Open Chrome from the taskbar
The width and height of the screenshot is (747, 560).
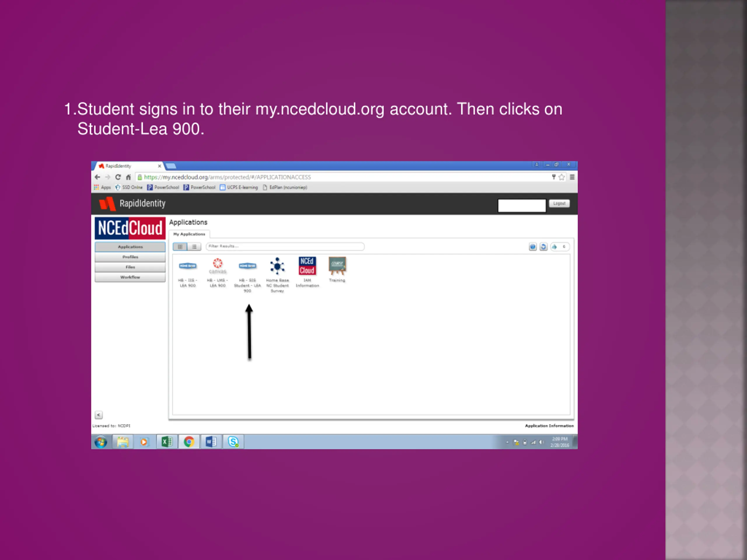point(189,442)
